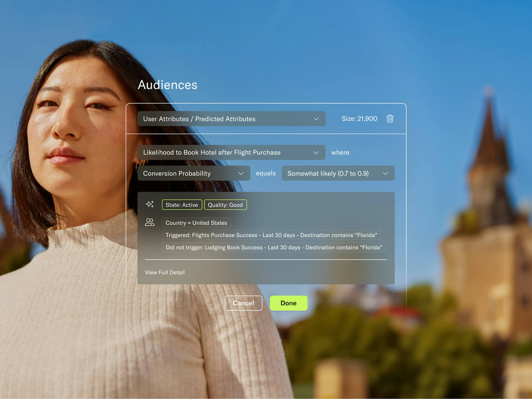This screenshot has width=532, height=399.
Task: Click the State: Active tag
Action: pyautogui.click(x=182, y=205)
